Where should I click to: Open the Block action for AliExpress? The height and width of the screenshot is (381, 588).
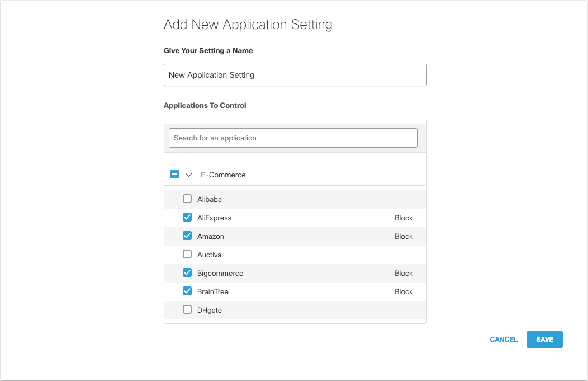point(404,218)
